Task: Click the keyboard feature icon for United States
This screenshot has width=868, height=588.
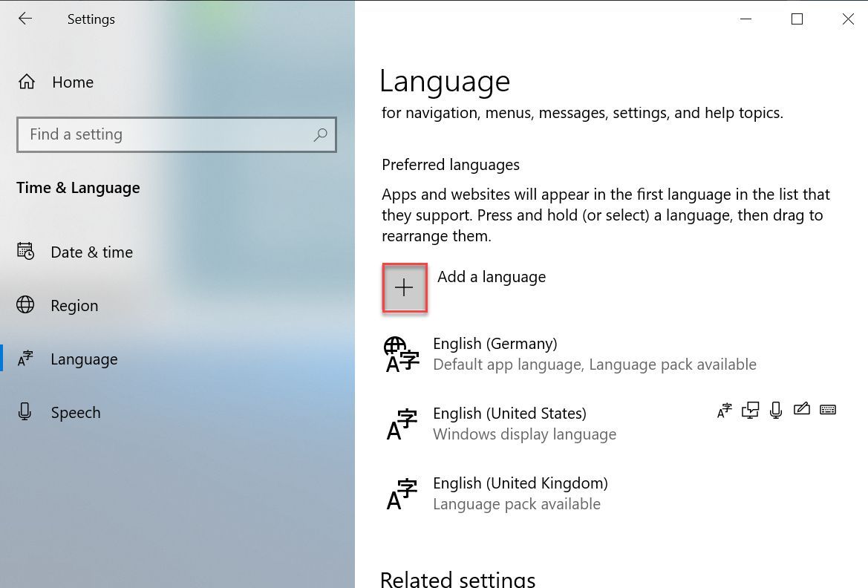Action: pyautogui.click(x=828, y=410)
